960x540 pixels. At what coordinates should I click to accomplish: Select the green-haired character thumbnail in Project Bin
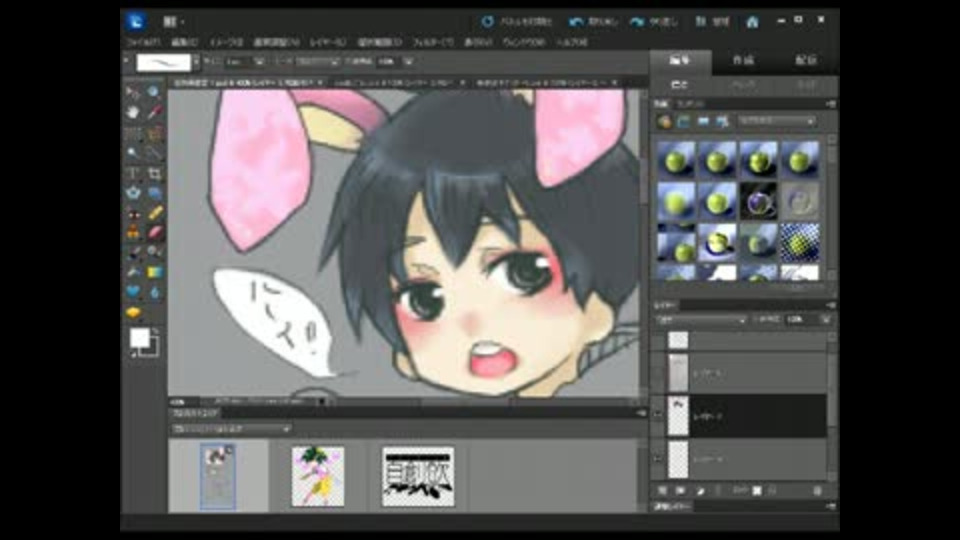318,476
